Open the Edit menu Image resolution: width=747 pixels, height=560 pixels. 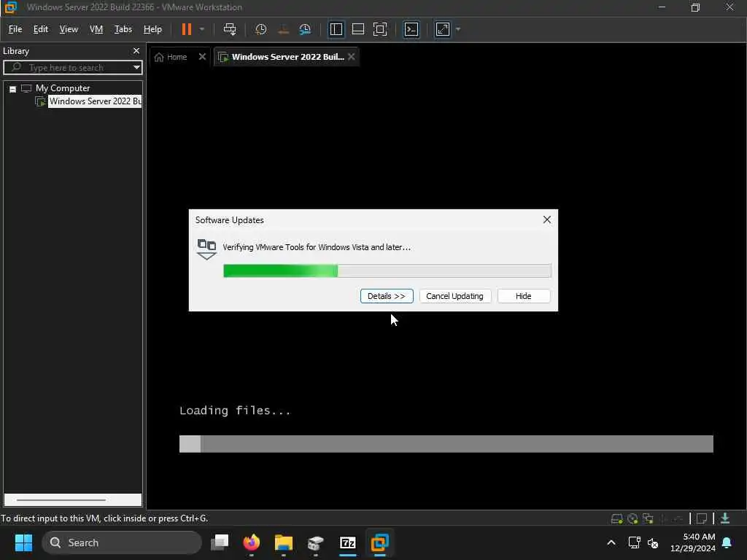coord(41,29)
